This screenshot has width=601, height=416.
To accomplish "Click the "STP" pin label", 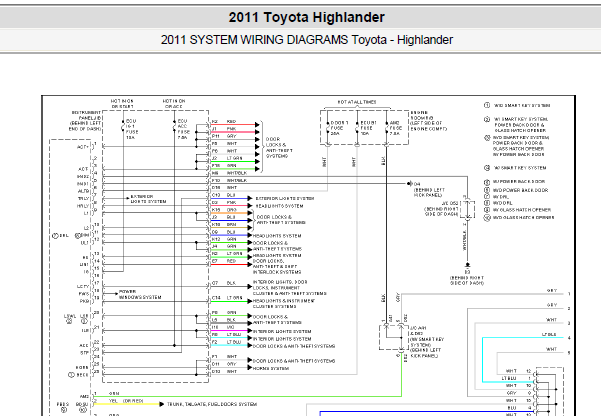I will click(85, 353).
